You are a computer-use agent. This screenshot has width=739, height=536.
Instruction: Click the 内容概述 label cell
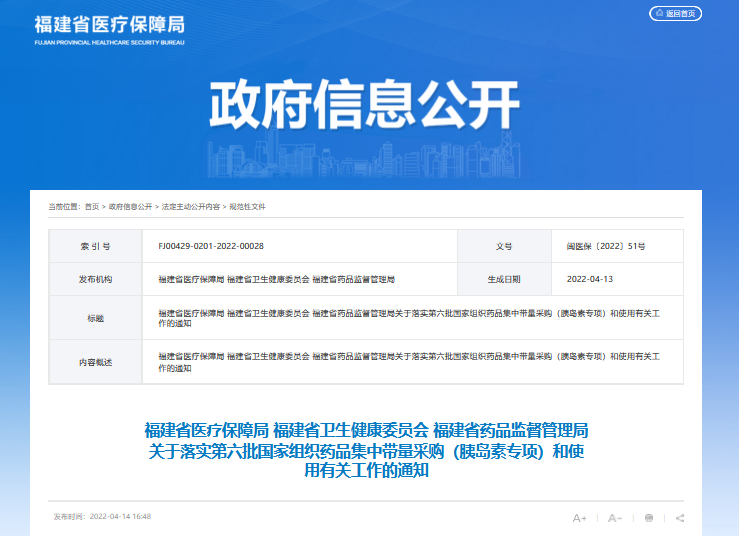(x=96, y=362)
